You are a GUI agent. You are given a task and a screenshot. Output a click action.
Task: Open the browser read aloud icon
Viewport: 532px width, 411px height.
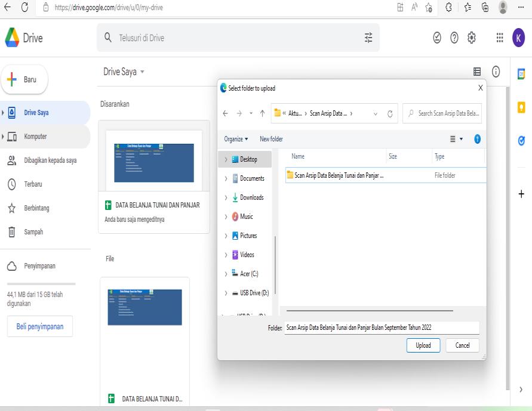click(414, 7)
